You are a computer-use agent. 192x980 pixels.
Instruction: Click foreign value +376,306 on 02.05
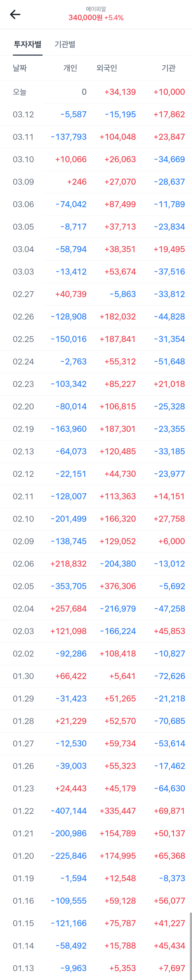(x=118, y=586)
